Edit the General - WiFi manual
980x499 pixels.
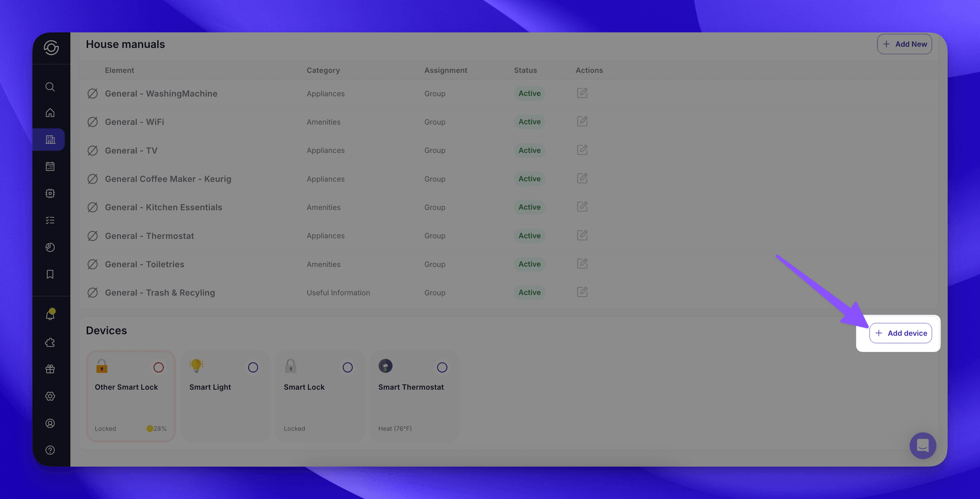pos(582,122)
